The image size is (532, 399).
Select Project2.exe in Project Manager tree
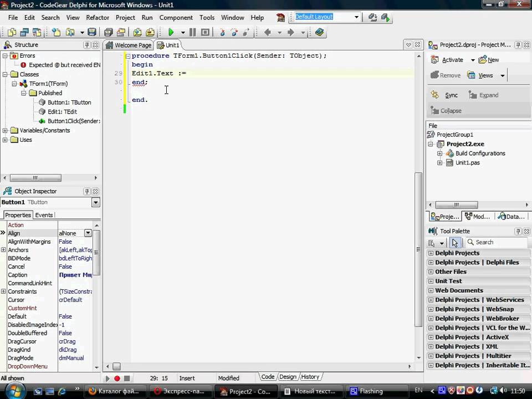tap(465, 144)
